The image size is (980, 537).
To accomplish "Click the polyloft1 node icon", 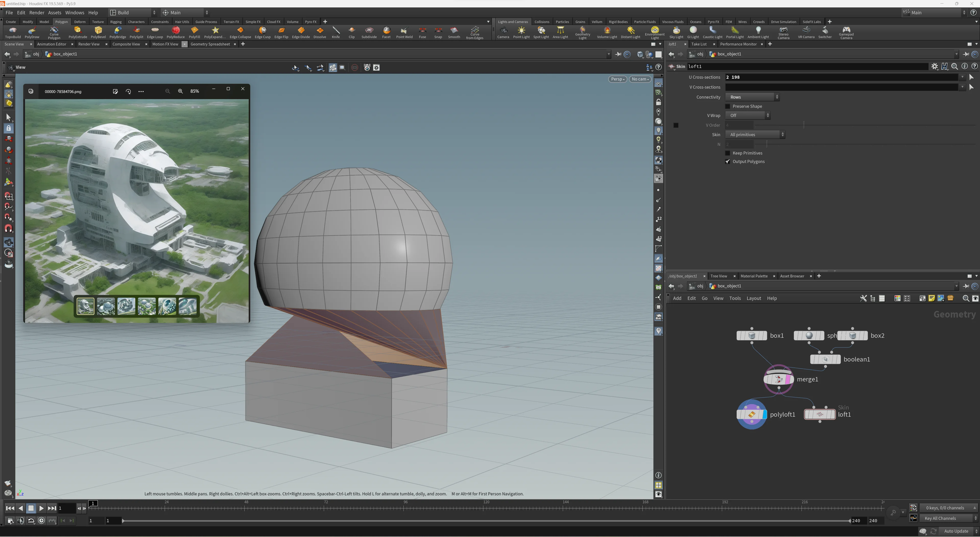I will [x=751, y=414].
